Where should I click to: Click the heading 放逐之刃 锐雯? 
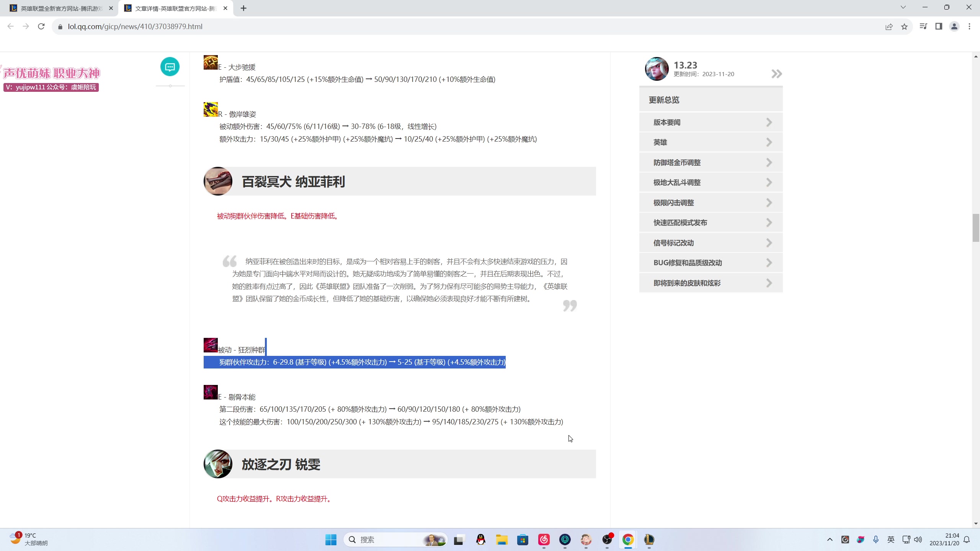(281, 464)
